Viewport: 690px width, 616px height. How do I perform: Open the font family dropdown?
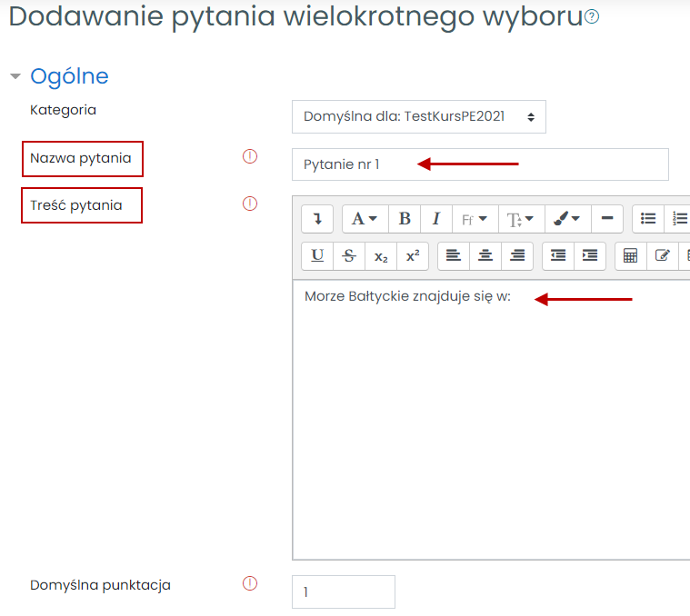click(474, 219)
